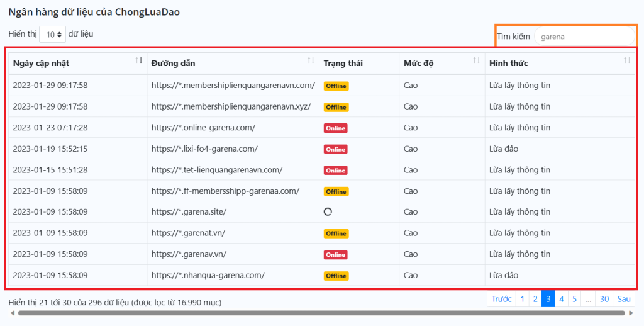Select URL https://*.membershiplienquangarenavn.com/

[x=233, y=86]
